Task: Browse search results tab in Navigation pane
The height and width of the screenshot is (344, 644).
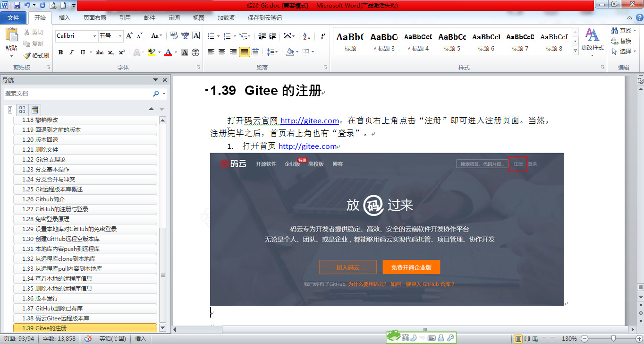Action: (34, 110)
